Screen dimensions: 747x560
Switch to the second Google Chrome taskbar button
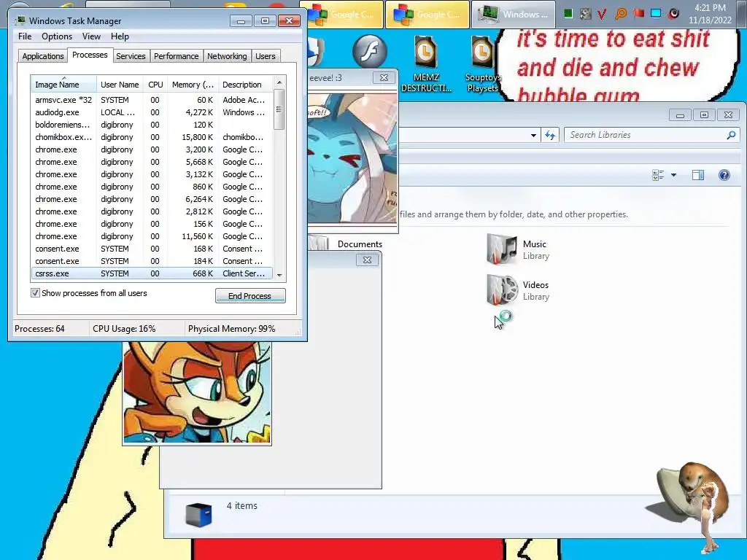[x=427, y=15]
